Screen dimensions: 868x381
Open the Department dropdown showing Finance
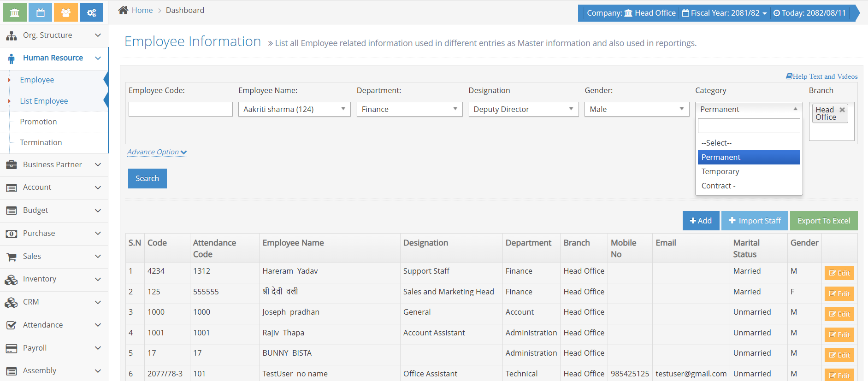click(x=409, y=109)
